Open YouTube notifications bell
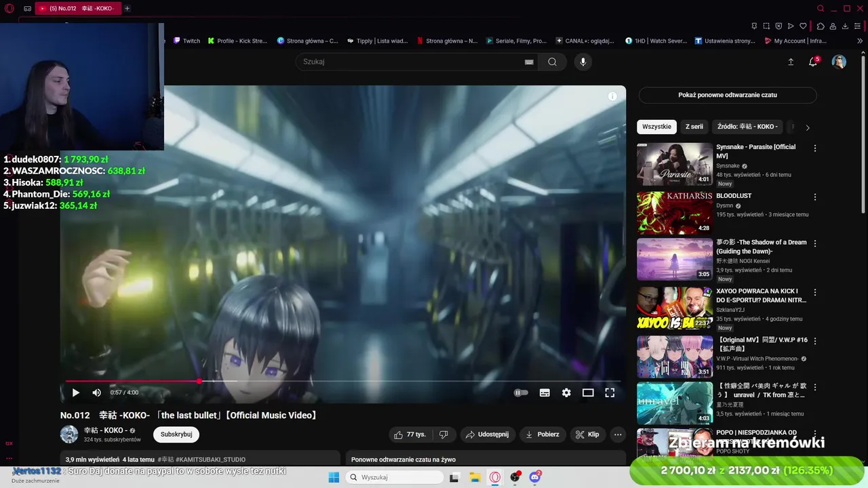This screenshot has width=868, height=488. 813,62
